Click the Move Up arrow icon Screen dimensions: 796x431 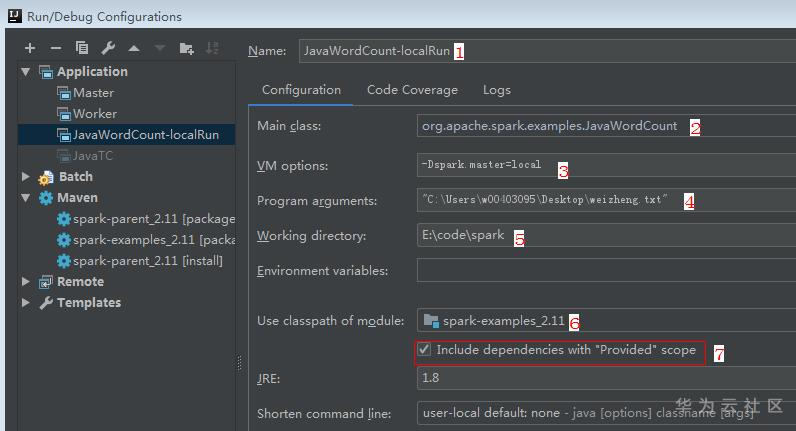(134, 48)
